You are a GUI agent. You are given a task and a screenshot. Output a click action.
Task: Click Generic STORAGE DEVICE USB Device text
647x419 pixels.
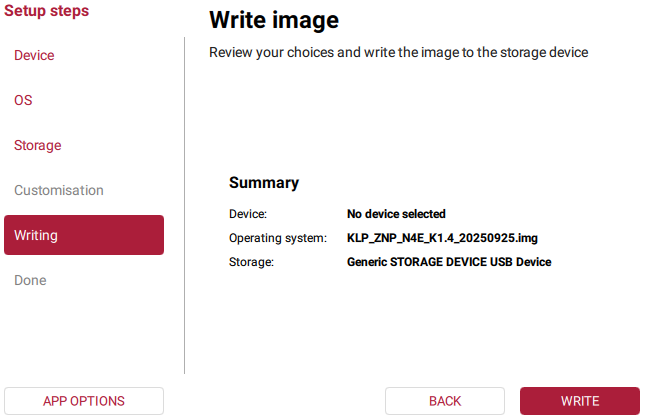pyautogui.click(x=449, y=262)
